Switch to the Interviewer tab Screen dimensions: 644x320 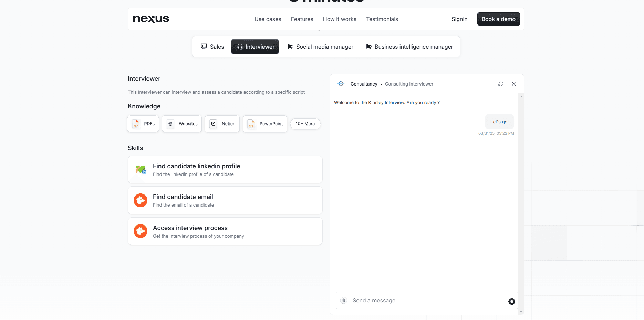tap(255, 47)
